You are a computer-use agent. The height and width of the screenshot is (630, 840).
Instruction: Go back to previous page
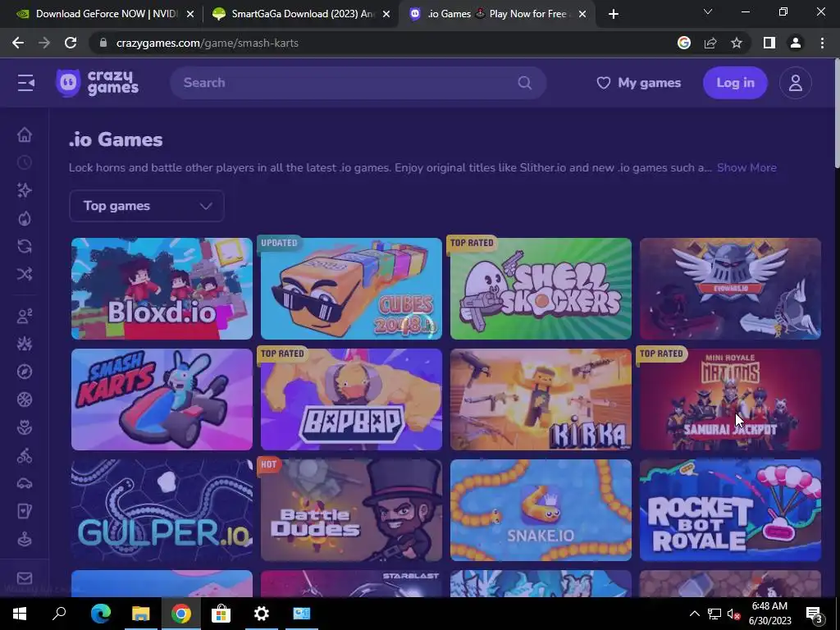point(18,43)
